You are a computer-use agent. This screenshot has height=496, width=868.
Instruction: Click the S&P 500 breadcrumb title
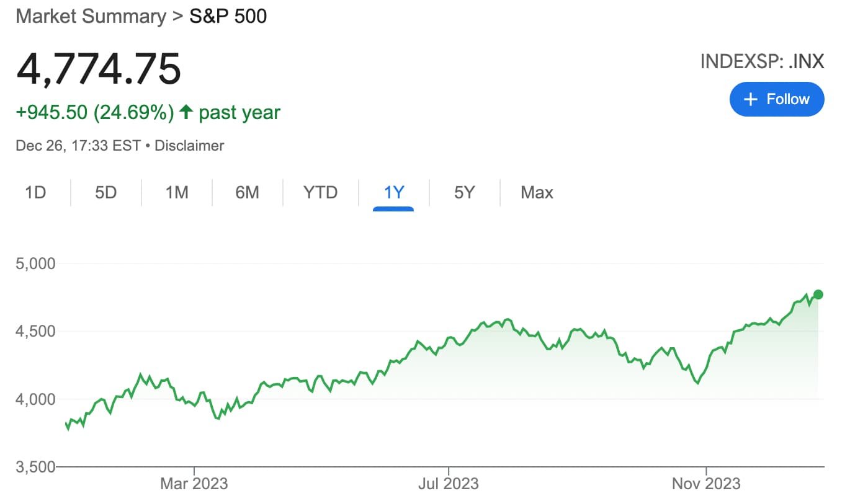[x=228, y=16]
